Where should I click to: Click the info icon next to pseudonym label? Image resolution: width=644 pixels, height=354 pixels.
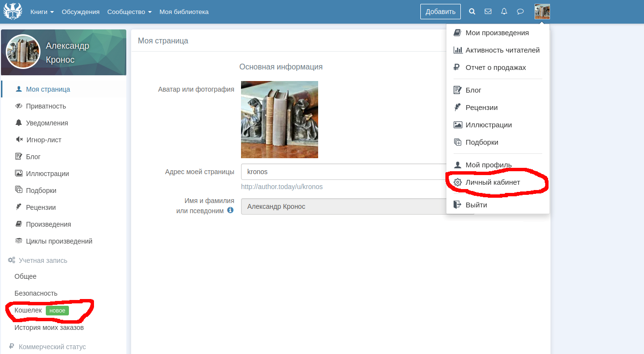230,211
